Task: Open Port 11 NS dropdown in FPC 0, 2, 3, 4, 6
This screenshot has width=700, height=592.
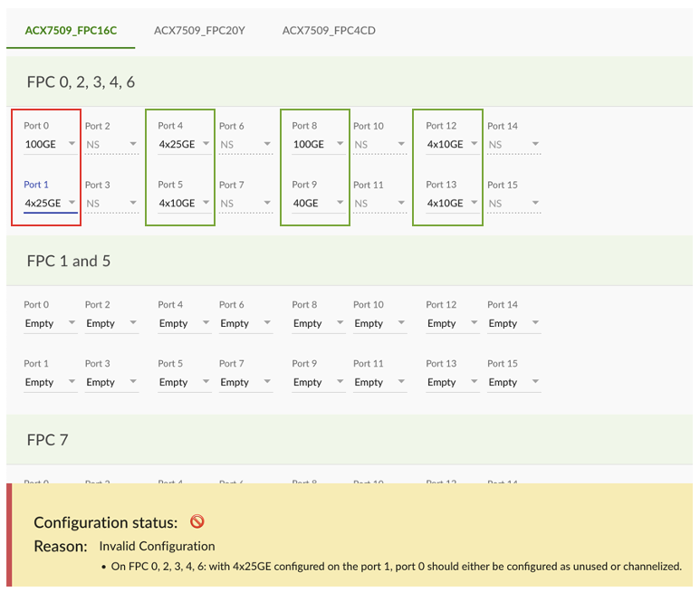Action: point(380,204)
